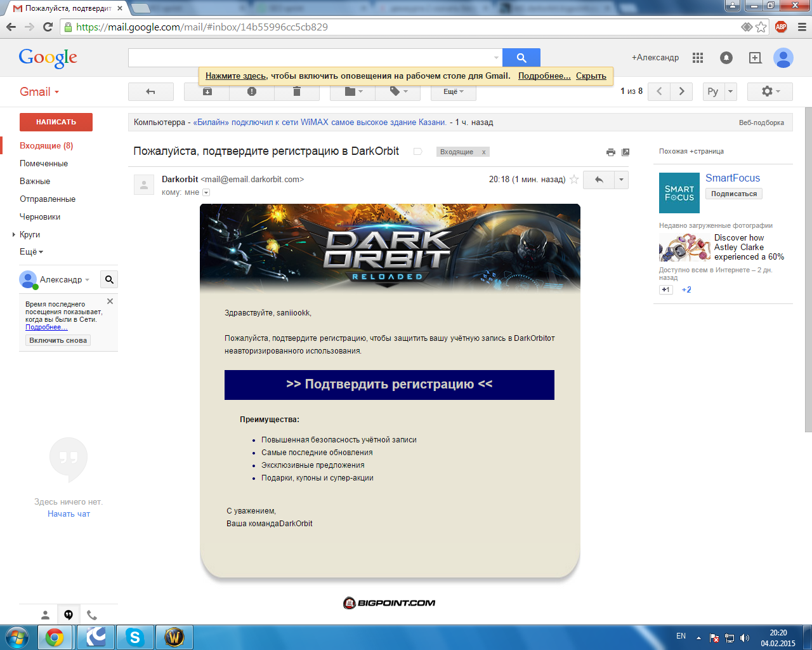Open the contacts person icon at bottom
Viewport: 812px width, 650px height.
[x=45, y=615]
